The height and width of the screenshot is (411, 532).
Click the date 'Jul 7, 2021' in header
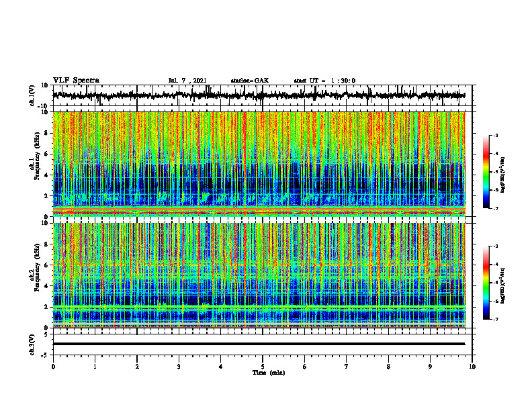click(x=187, y=81)
